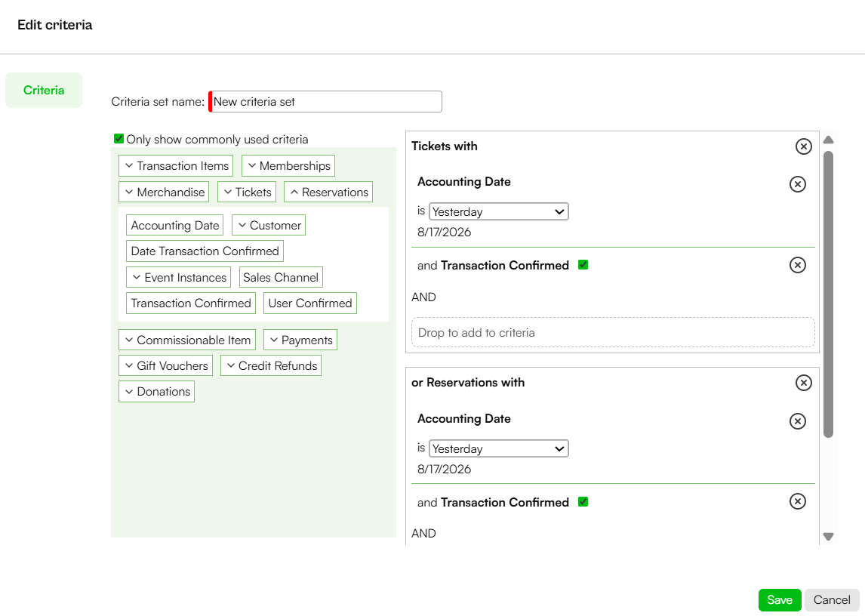Open the Yesterday dropdown under Tickets Accounting Date

click(499, 211)
